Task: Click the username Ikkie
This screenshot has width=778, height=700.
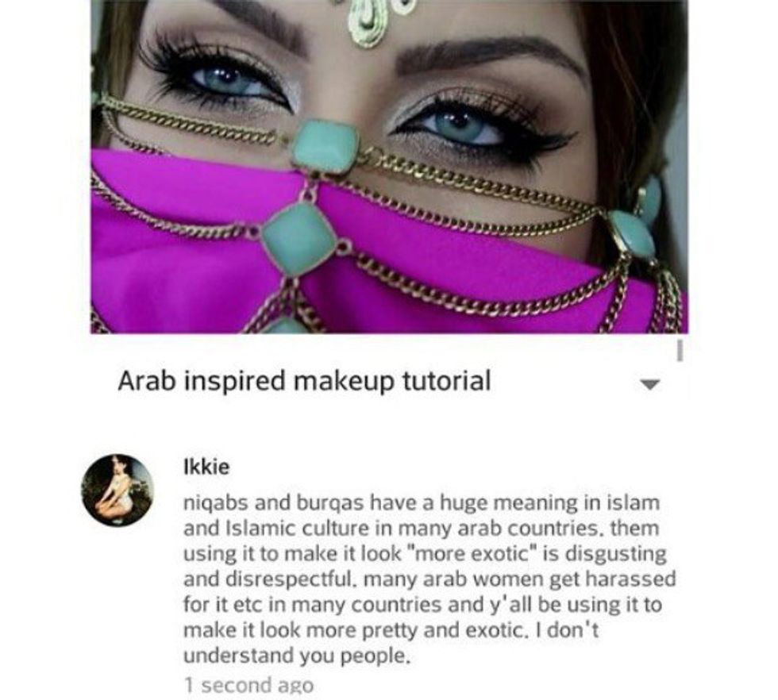Action: click(x=206, y=467)
